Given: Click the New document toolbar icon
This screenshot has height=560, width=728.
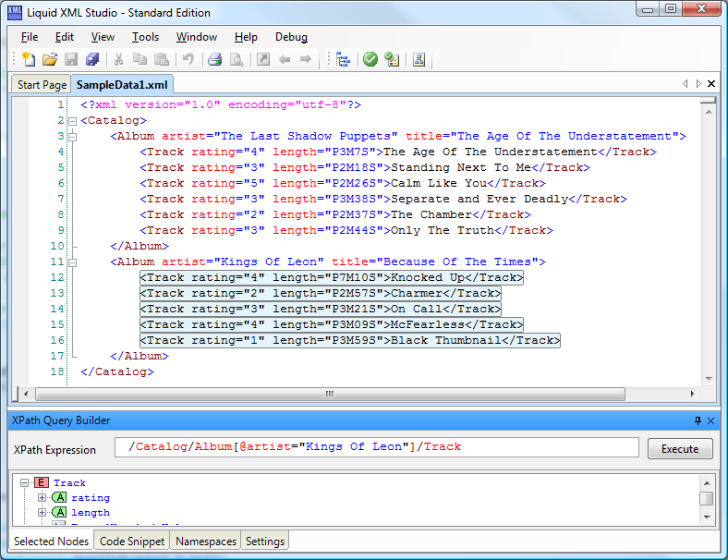Looking at the screenshot, I should (29, 59).
